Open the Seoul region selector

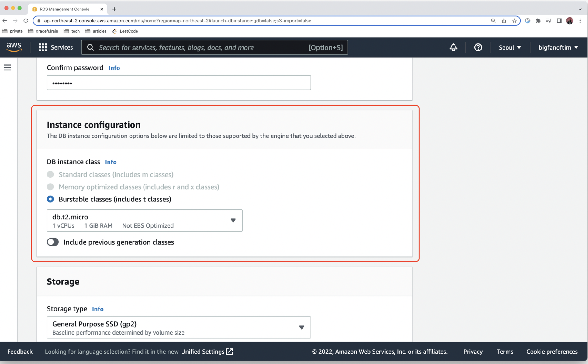tap(510, 47)
